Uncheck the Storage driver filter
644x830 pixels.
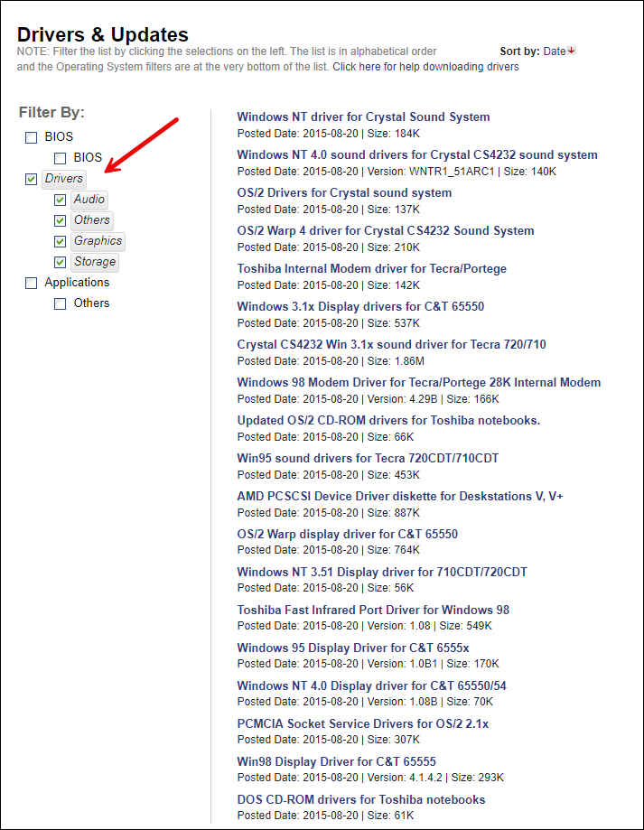(61, 262)
